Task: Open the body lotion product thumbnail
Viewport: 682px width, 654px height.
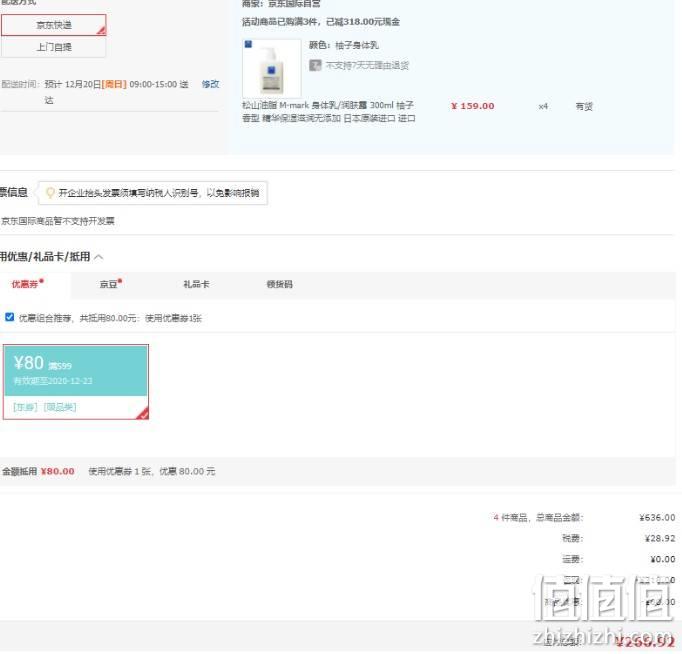Action: coord(272,68)
